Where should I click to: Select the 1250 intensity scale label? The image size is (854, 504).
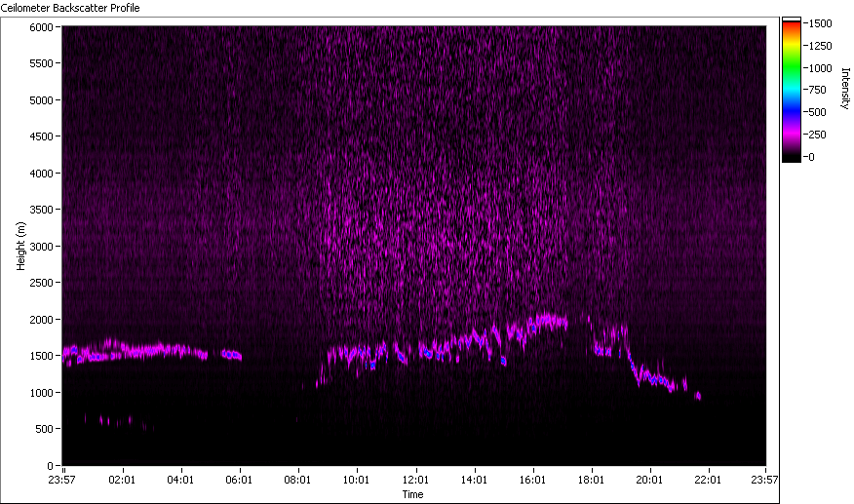click(821, 46)
